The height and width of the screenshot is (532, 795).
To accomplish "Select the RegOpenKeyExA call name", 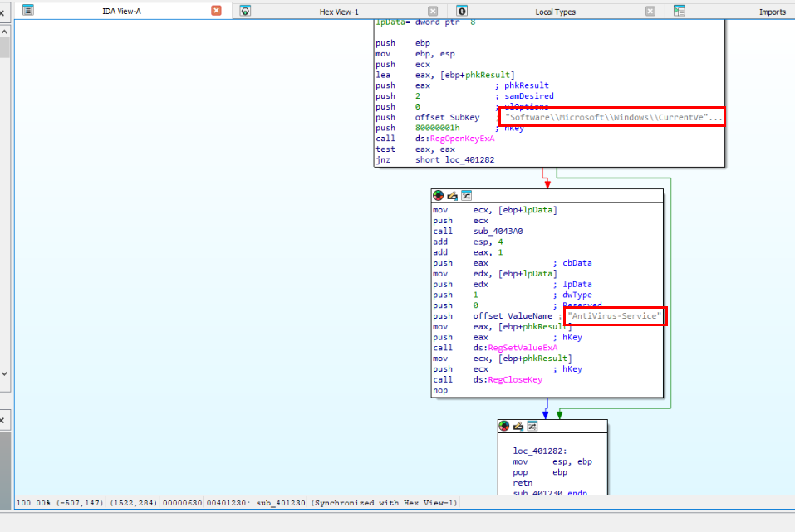I will pyautogui.click(x=462, y=139).
